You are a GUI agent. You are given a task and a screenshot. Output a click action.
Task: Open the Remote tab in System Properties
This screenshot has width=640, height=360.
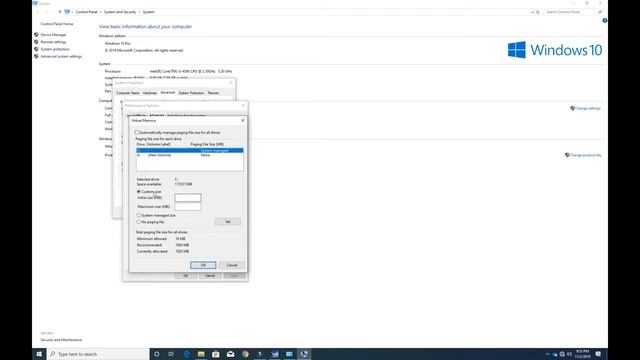click(x=213, y=93)
